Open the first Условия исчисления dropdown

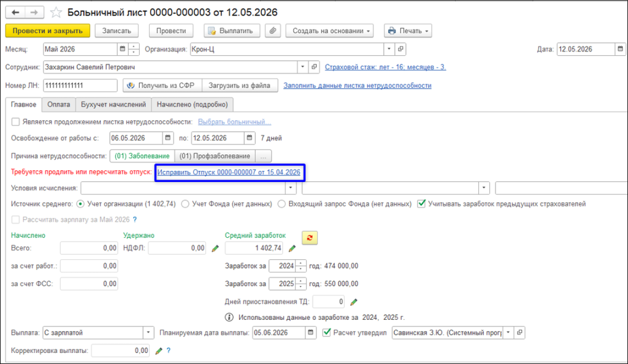(x=290, y=188)
